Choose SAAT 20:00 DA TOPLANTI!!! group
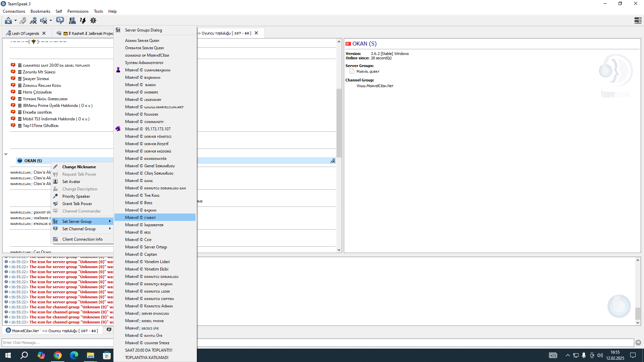Image resolution: width=644 pixels, height=362 pixels. (155, 350)
